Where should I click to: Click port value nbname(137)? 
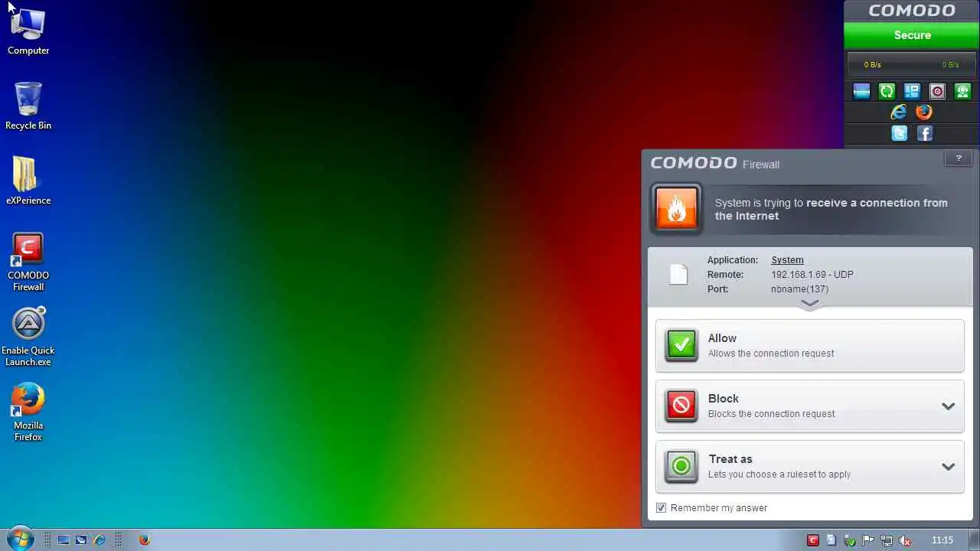[x=799, y=289]
